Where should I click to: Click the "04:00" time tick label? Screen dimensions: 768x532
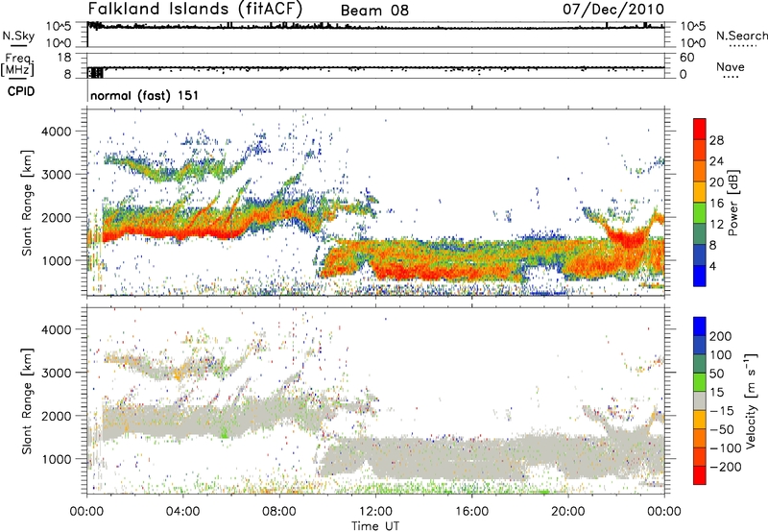pos(182,512)
